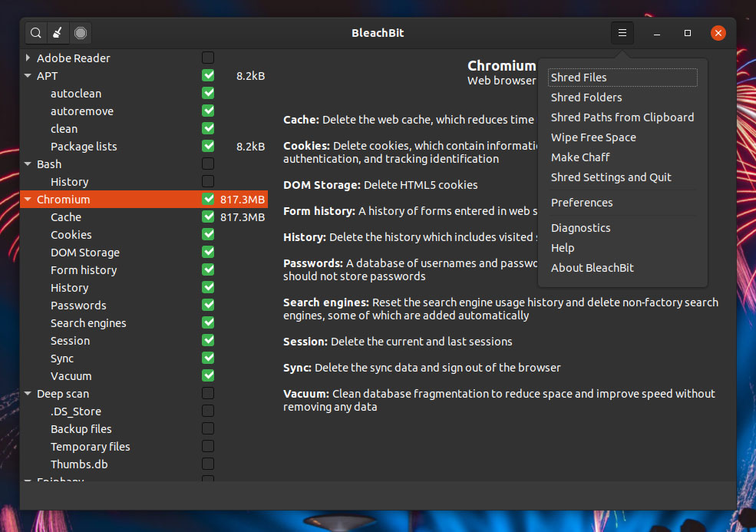
Task: Select Temporary files under Deep scan
Action: pos(91,447)
